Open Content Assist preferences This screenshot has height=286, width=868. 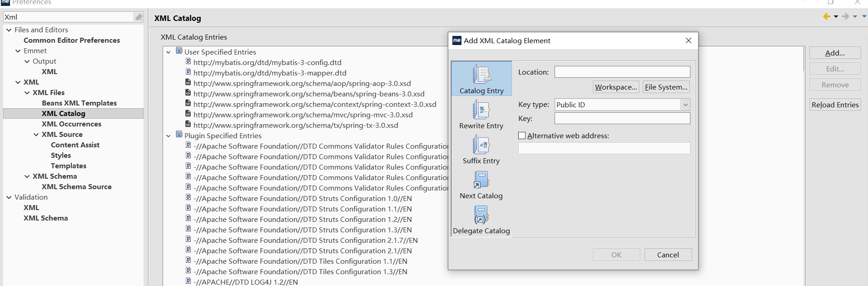point(75,145)
